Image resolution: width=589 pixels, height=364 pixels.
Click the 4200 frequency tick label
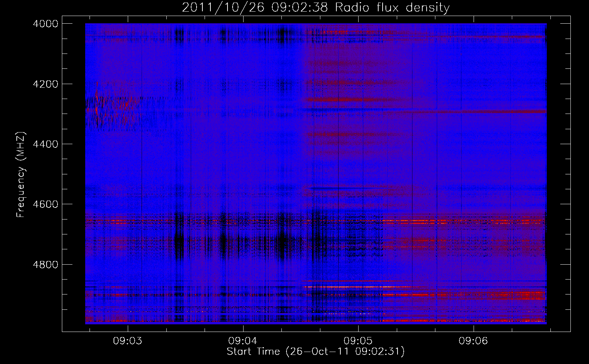pyautogui.click(x=46, y=84)
